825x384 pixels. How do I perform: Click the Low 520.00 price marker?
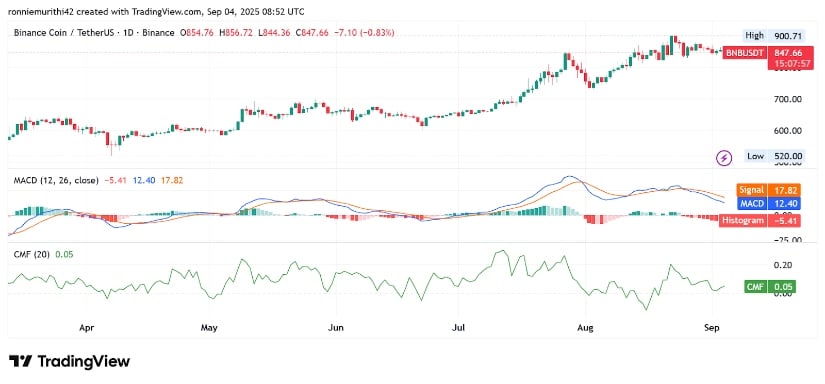click(774, 156)
